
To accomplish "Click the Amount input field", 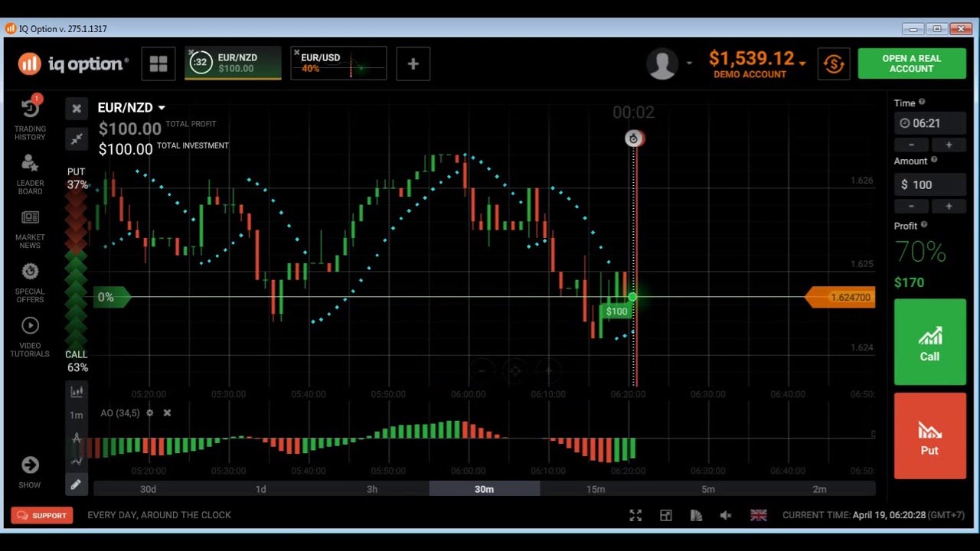I will (x=930, y=184).
